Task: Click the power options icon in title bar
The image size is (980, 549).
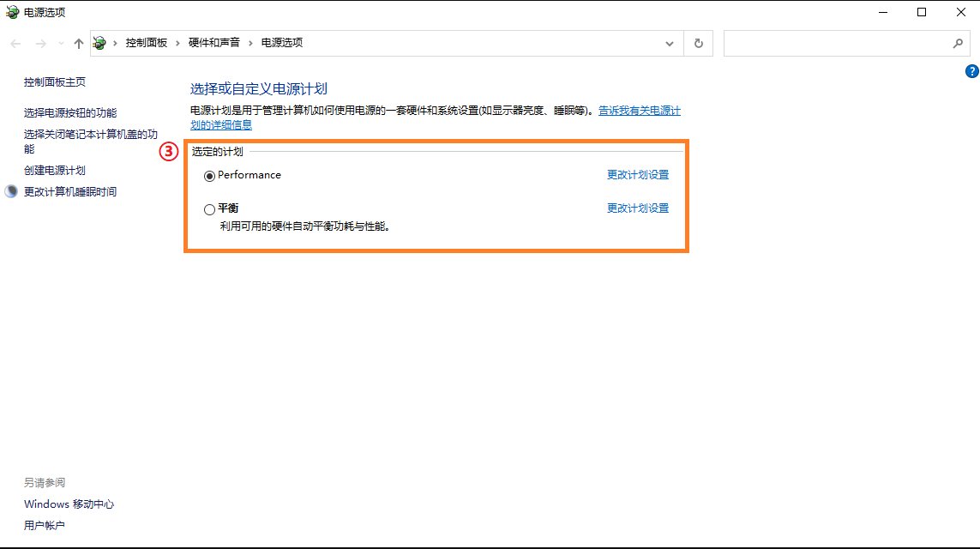Action: click(12, 11)
